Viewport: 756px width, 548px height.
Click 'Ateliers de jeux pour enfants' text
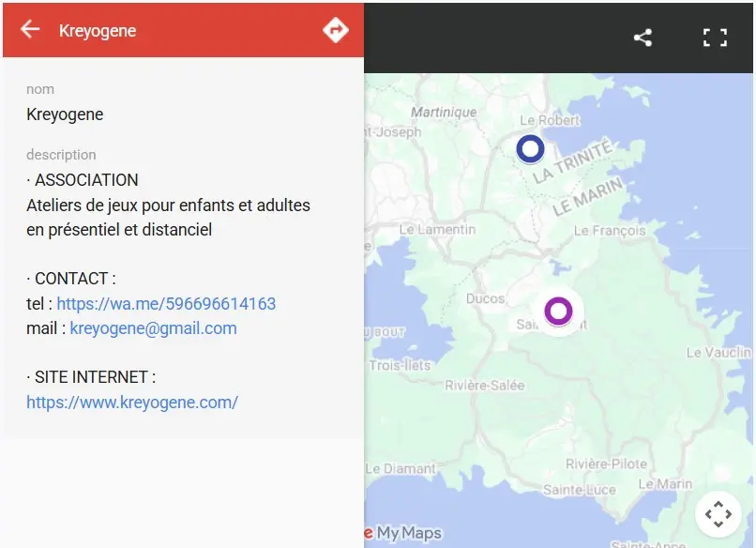(130, 205)
